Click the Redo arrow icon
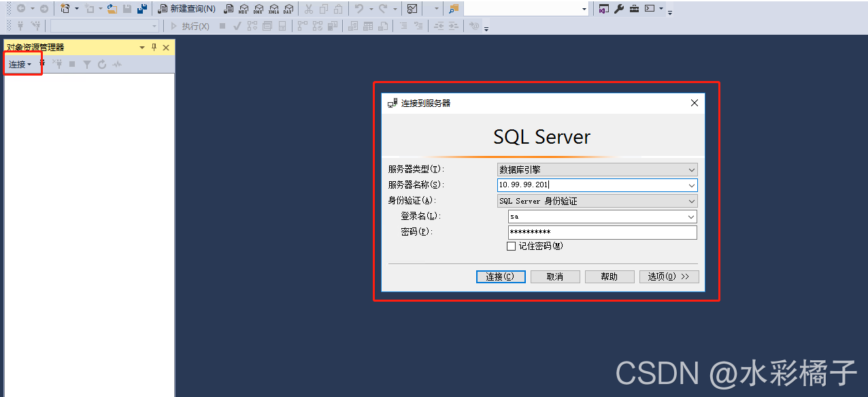868x397 pixels. [383, 9]
